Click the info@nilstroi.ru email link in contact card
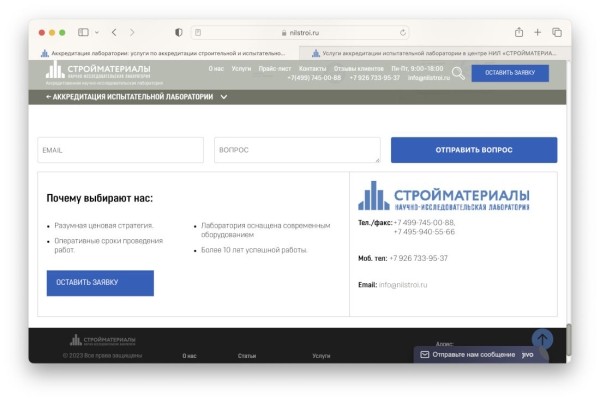Viewport: 600px width, 401px height. [x=403, y=285]
